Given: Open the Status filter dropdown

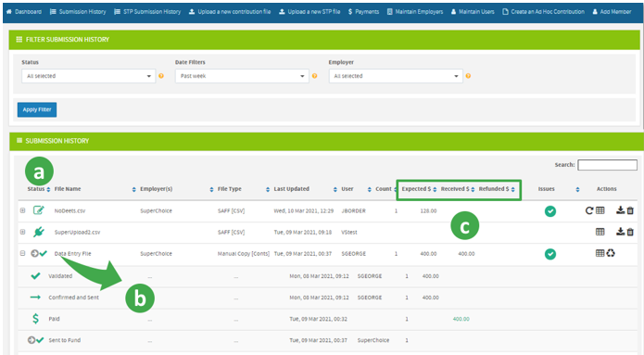Looking at the screenshot, I should tap(89, 76).
